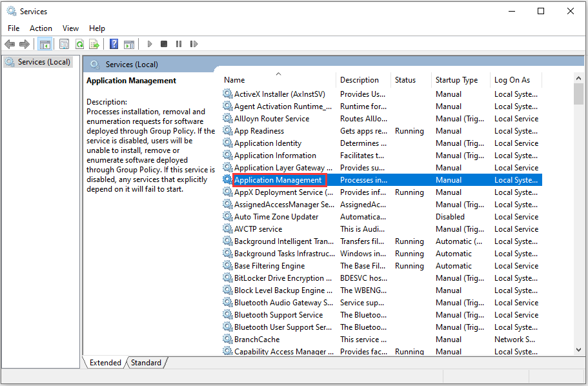The width and height of the screenshot is (588, 386).
Task: Open the Help menu
Action: click(97, 28)
